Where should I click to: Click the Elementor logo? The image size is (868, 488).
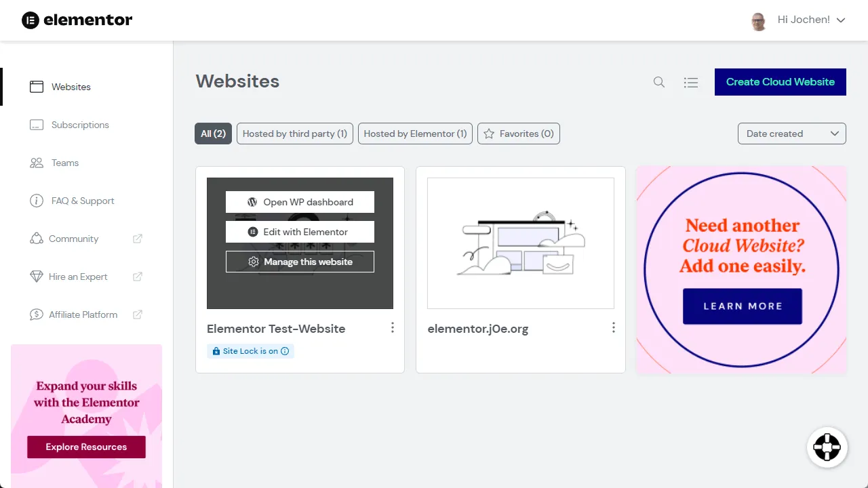pos(77,20)
